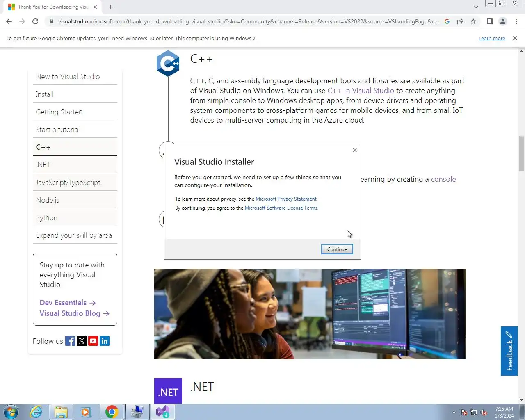View site information lock icon
Image resolution: width=525 pixels, height=420 pixels.
click(51, 21)
